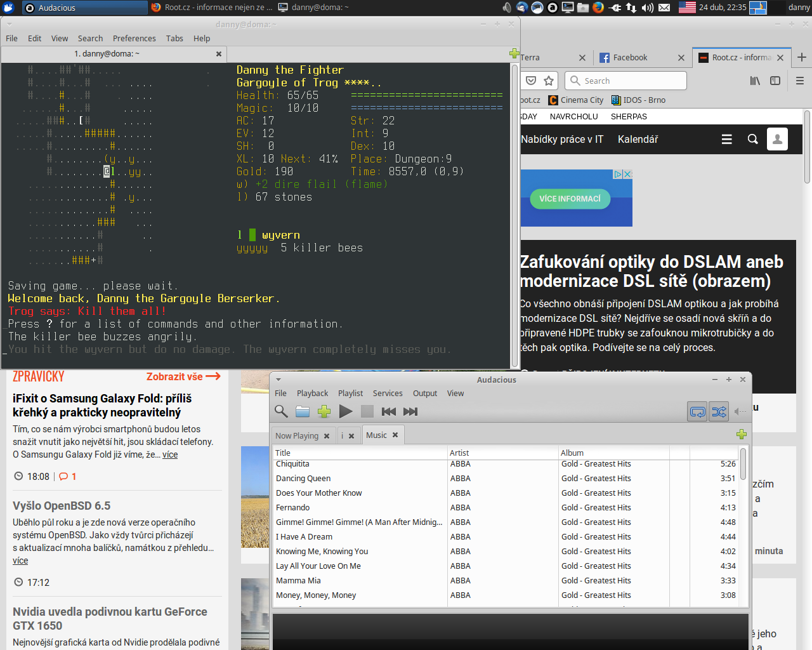Click the VÍCE INFORMACÍ ad button
The height and width of the screenshot is (650, 812).
point(570,199)
